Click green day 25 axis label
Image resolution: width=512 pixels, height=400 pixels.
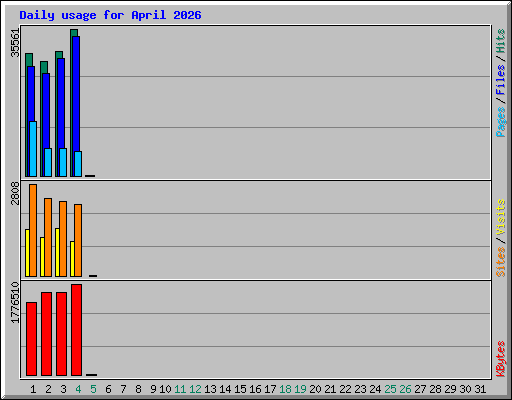[x=390, y=389]
